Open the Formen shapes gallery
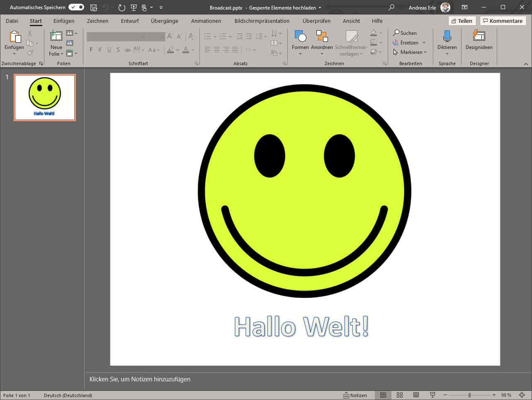 (300, 37)
